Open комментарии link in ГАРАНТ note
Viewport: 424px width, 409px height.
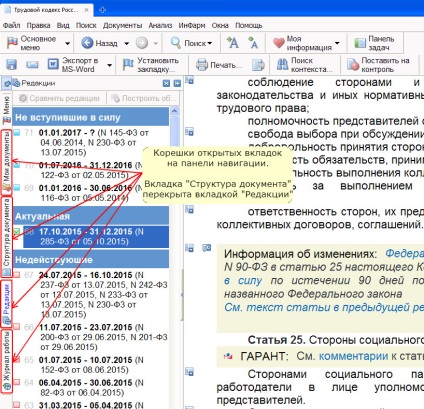coord(353,356)
